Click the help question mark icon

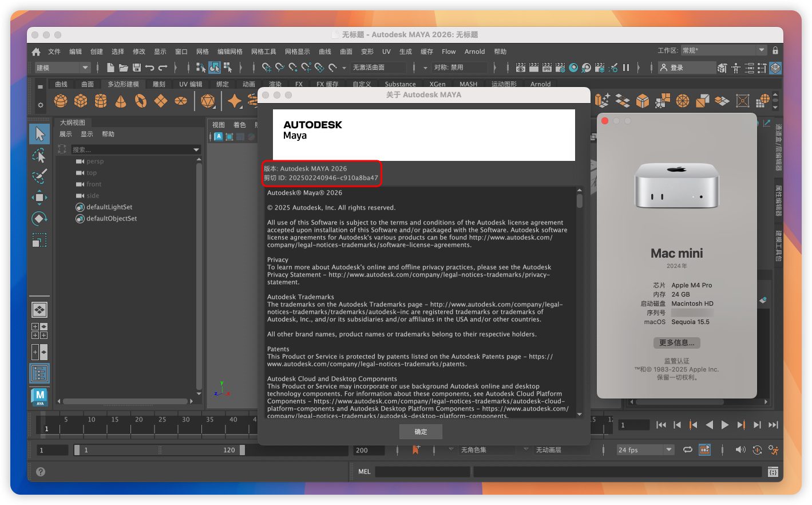41,472
